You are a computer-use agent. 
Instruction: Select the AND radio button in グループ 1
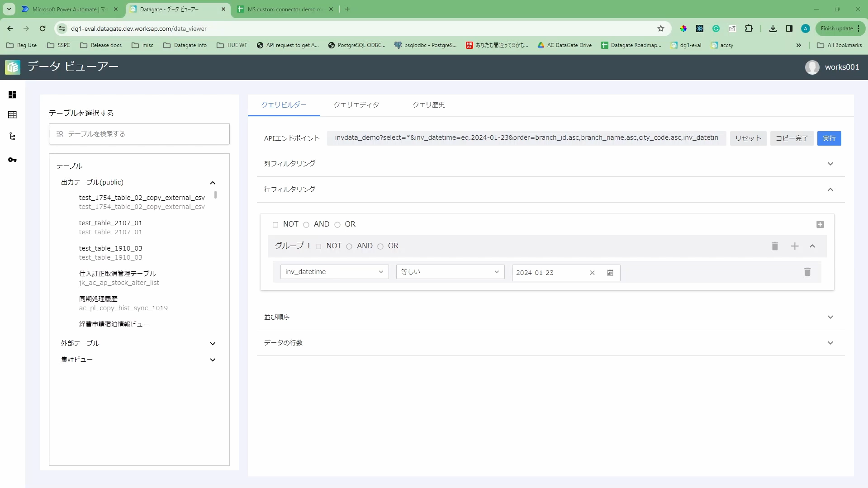click(x=349, y=246)
